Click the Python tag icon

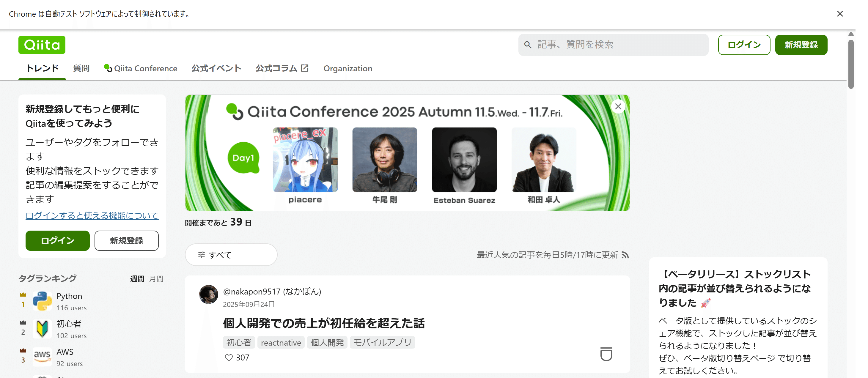(x=42, y=301)
